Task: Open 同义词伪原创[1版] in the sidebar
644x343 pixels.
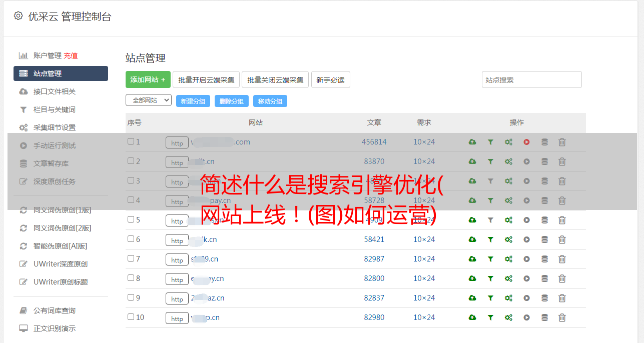Action: (62, 210)
